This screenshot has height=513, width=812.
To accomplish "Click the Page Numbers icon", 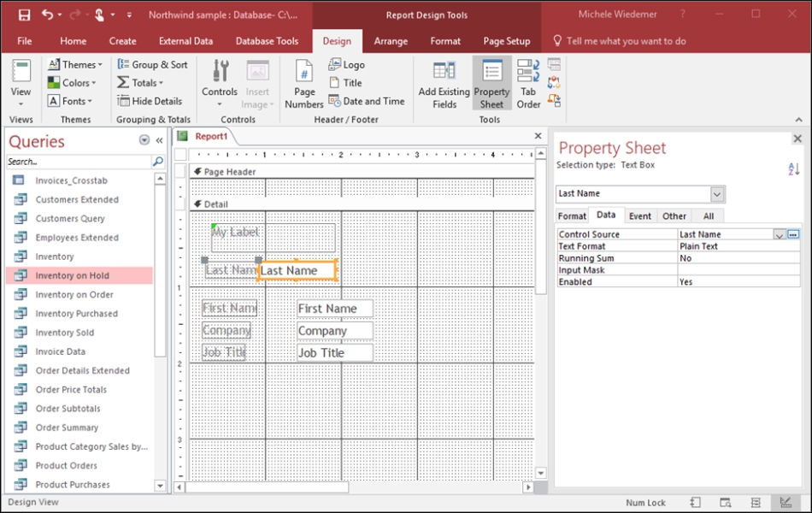I will 304,83.
